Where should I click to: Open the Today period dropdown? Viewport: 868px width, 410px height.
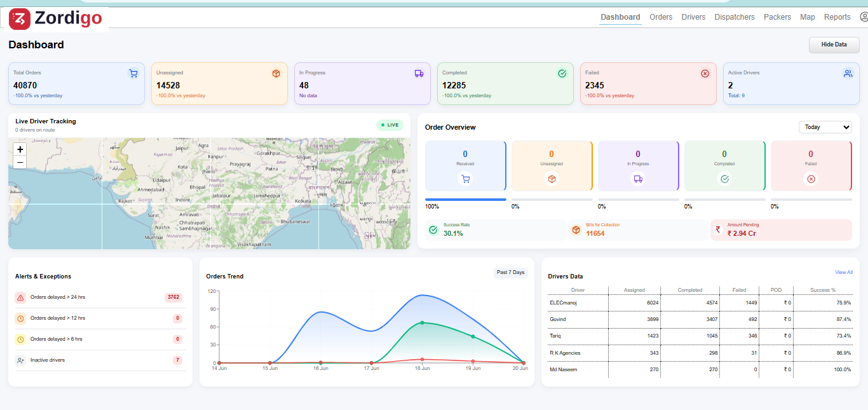pyautogui.click(x=825, y=127)
